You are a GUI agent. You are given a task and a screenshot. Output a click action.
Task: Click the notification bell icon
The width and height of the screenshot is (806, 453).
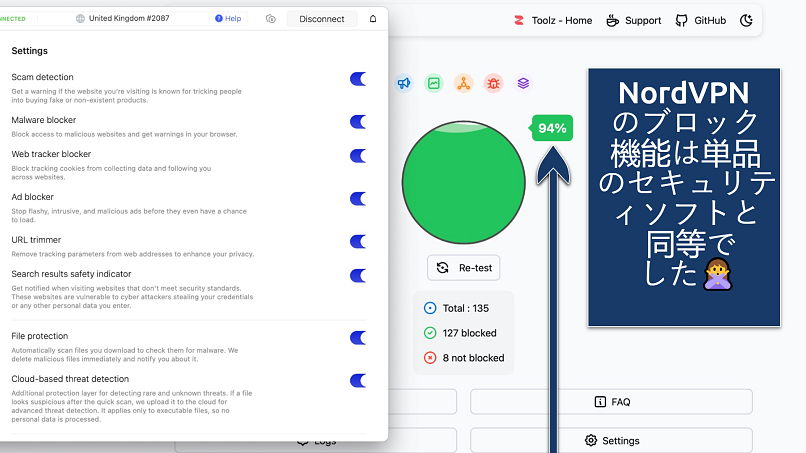(x=373, y=19)
